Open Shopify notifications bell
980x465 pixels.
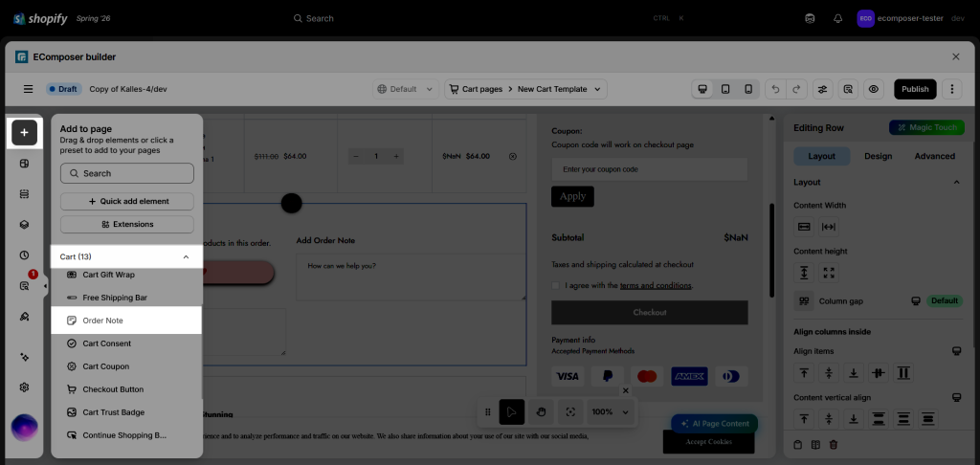pos(838,18)
